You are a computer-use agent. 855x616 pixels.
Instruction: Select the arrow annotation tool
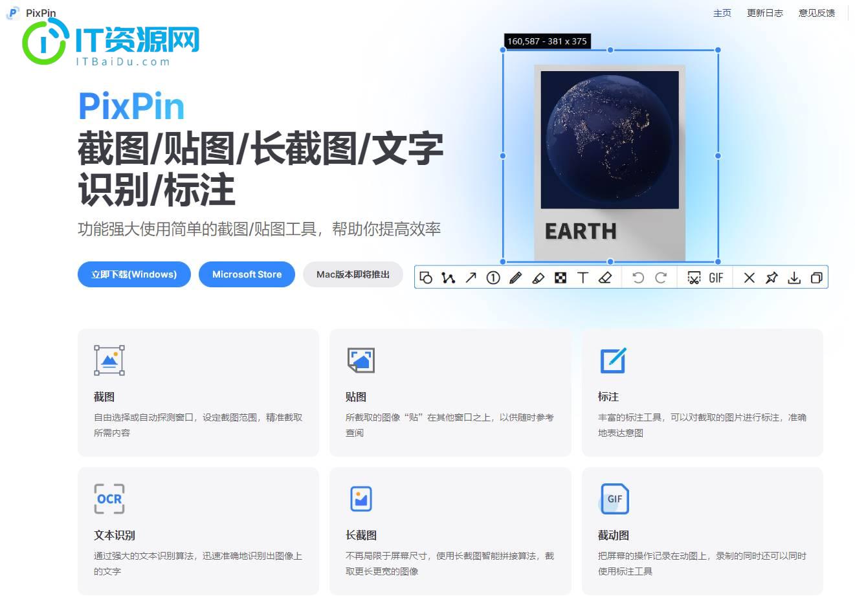point(471,278)
